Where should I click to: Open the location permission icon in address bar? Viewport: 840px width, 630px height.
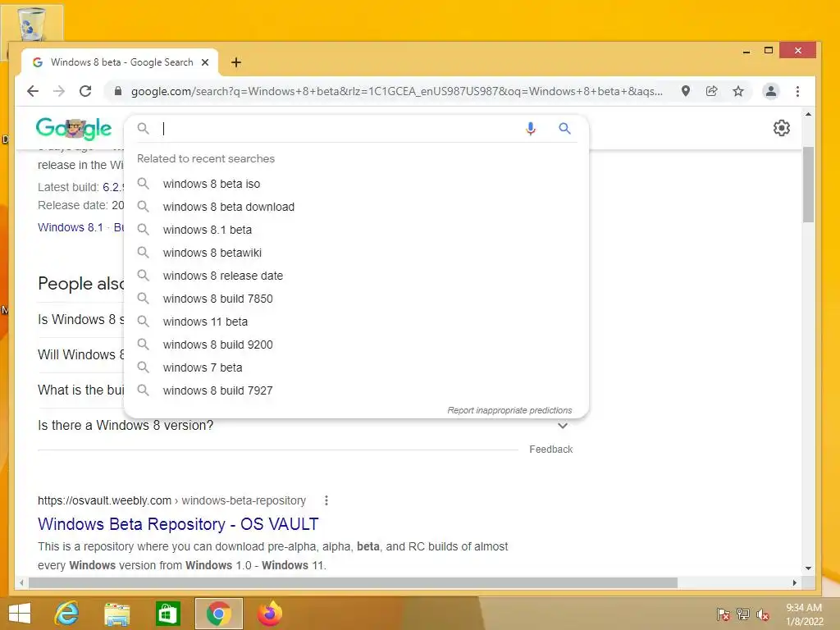pos(685,91)
